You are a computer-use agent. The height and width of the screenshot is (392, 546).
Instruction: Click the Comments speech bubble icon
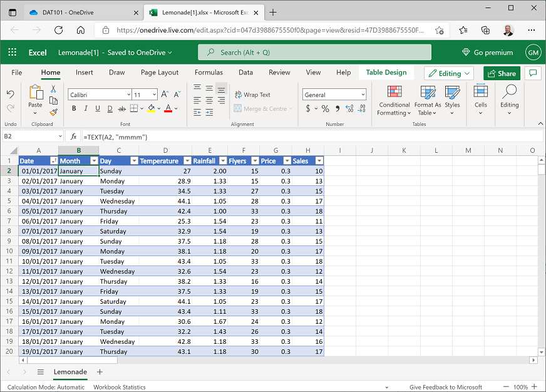[533, 73]
